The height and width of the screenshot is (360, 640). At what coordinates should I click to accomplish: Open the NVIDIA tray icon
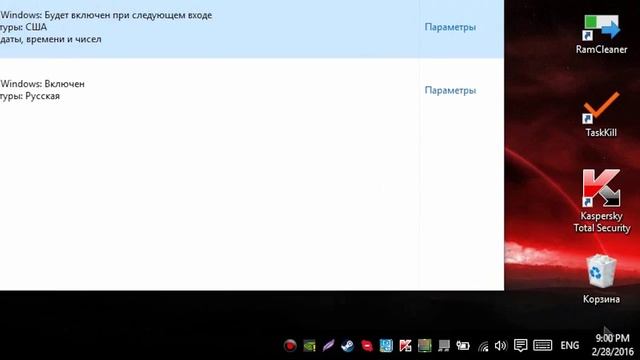[x=309, y=346]
